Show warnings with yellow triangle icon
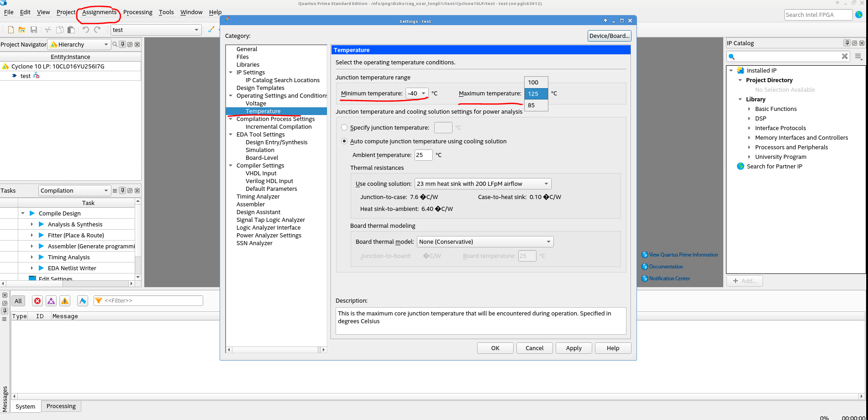The height and width of the screenshot is (420, 868). click(x=65, y=301)
